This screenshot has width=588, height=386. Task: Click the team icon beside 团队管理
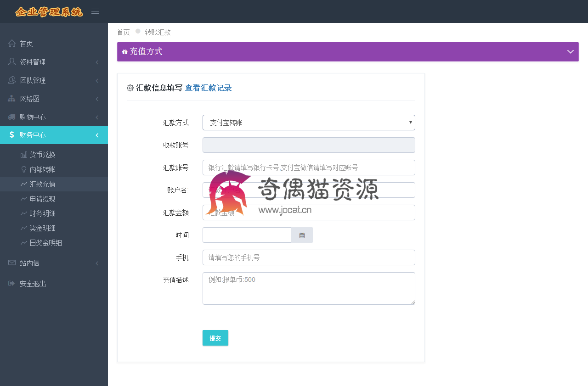click(12, 80)
